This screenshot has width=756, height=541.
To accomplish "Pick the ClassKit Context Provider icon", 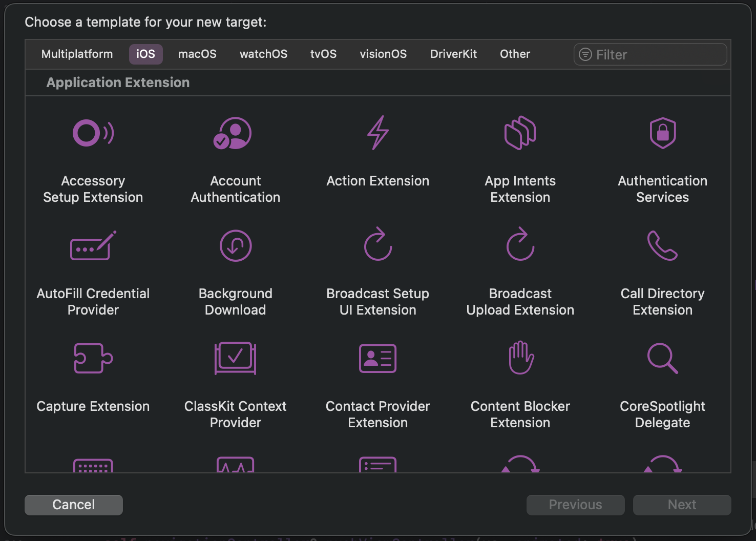I will click(235, 358).
